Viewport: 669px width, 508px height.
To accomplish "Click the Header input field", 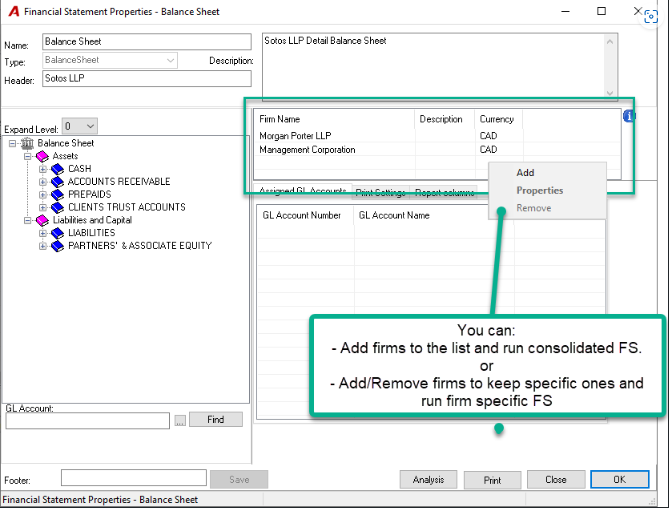I will [x=147, y=78].
